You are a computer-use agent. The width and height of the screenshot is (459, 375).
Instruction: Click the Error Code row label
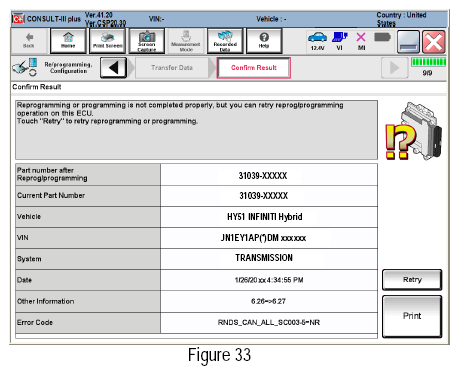[88, 322]
